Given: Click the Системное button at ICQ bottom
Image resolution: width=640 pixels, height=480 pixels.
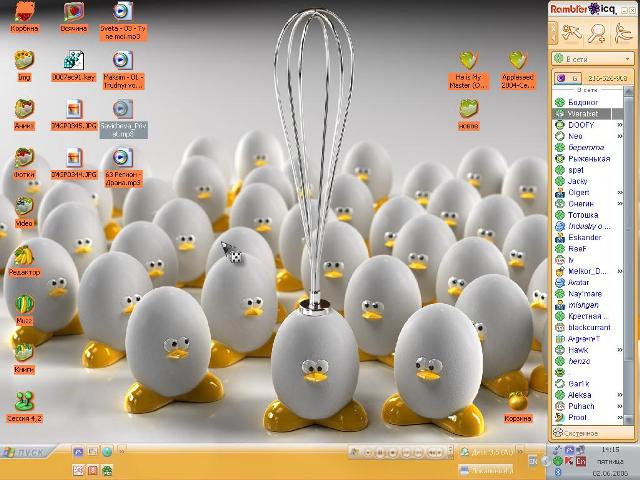Looking at the screenshot, I should [593, 433].
